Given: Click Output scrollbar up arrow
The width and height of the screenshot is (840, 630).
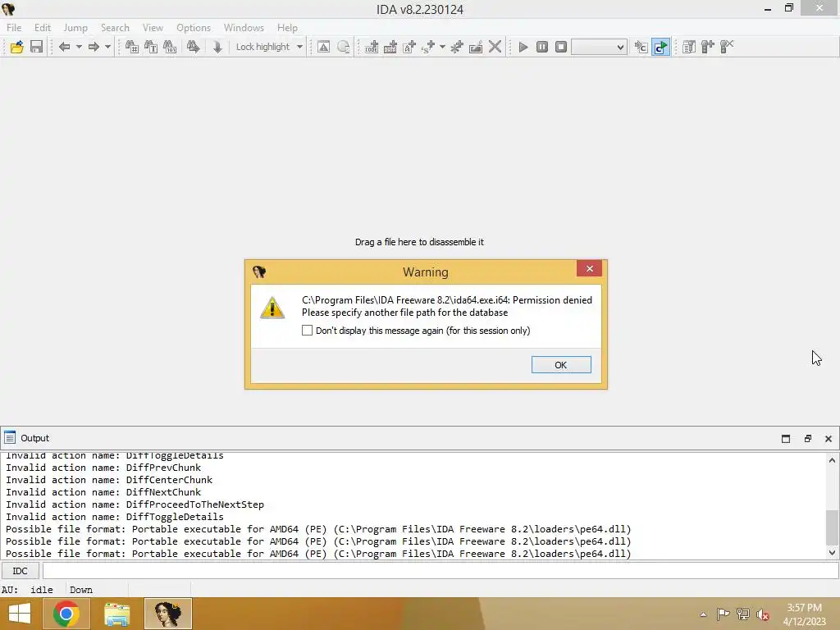Looking at the screenshot, I should coord(832,460).
